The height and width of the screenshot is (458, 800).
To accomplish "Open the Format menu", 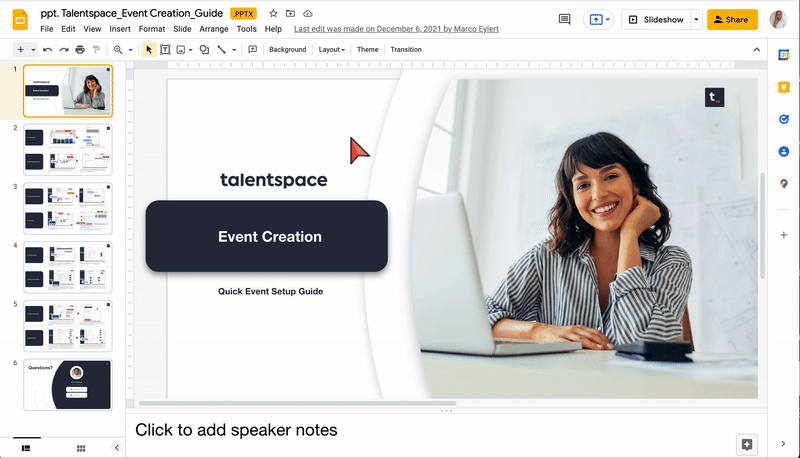I will pos(152,29).
